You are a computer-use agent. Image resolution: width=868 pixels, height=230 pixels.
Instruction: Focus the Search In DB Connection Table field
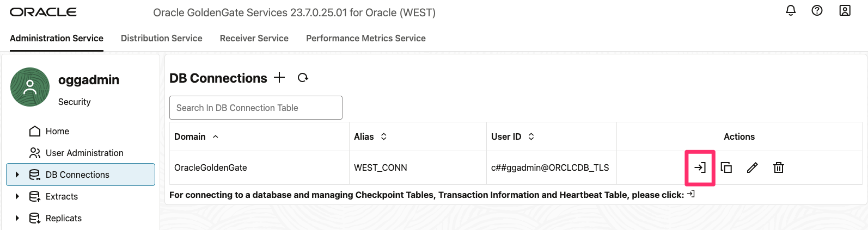(255, 108)
